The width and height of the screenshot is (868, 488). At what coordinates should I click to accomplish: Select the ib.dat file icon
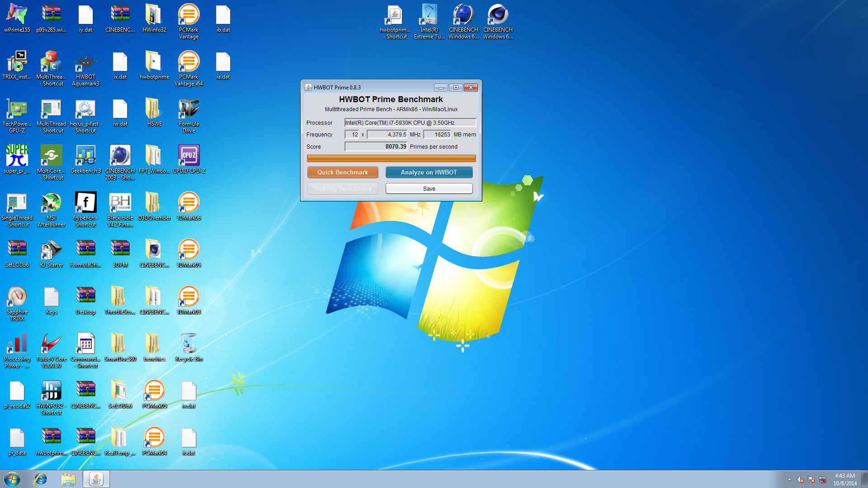pyautogui.click(x=223, y=18)
